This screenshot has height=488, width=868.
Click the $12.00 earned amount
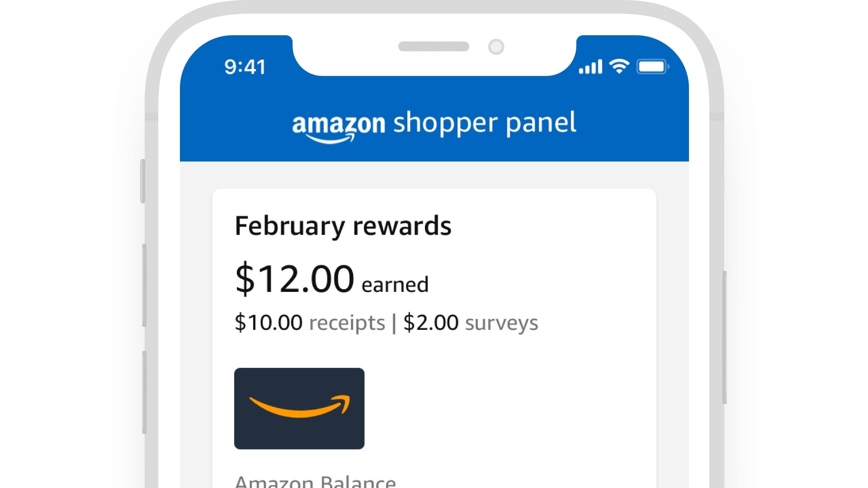pos(294,278)
